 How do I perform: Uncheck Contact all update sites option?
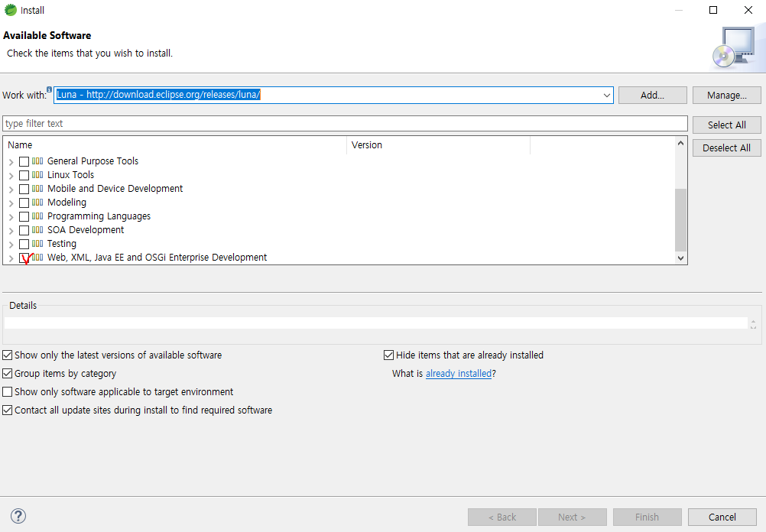(x=8, y=410)
